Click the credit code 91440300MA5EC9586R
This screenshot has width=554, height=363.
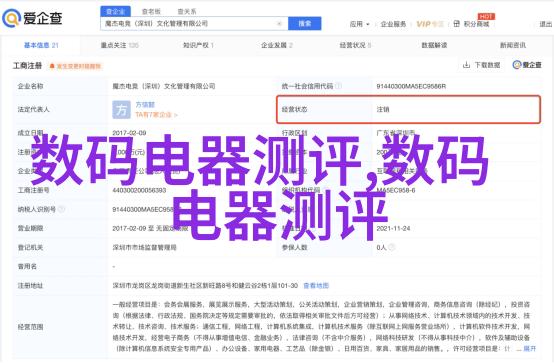click(x=411, y=86)
